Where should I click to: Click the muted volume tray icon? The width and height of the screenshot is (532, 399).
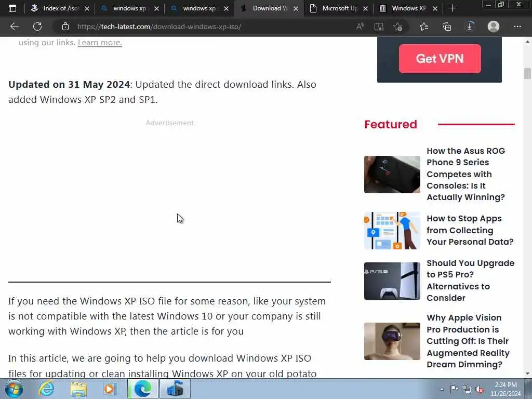point(480,390)
